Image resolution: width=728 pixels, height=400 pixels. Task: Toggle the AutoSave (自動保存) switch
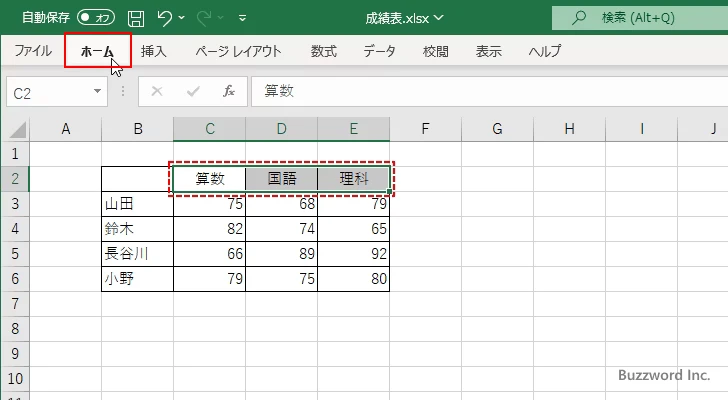pyautogui.click(x=96, y=18)
